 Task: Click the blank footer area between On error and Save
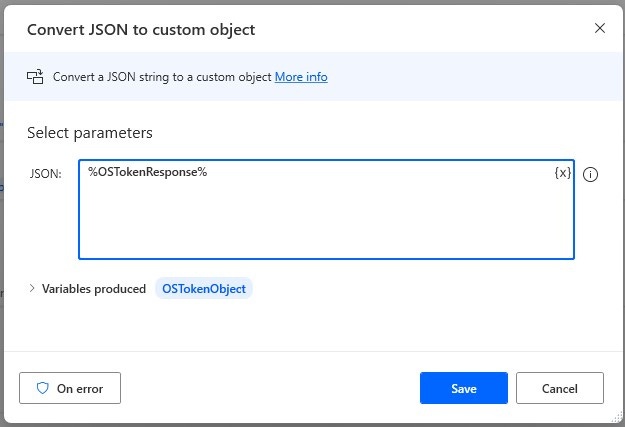point(270,388)
